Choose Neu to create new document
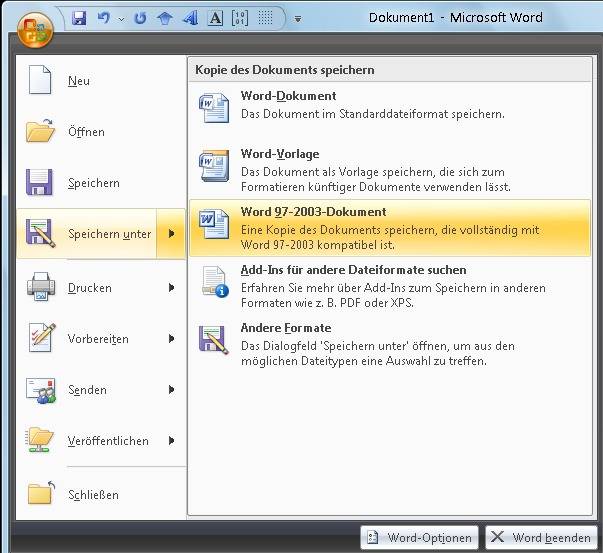This screenshot has width=603, height=553. click(x=101, y=80)
